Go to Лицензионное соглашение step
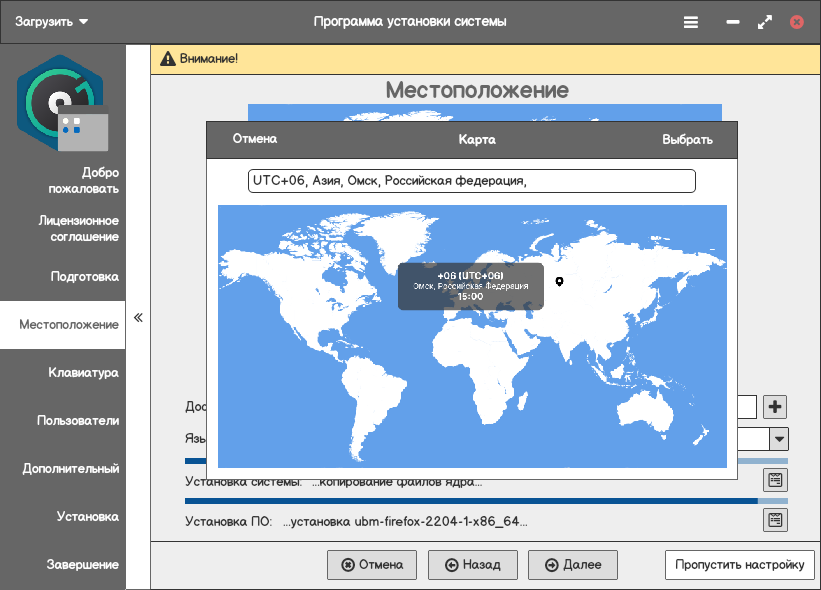This screenshot has width=821, height=590. 78,229
